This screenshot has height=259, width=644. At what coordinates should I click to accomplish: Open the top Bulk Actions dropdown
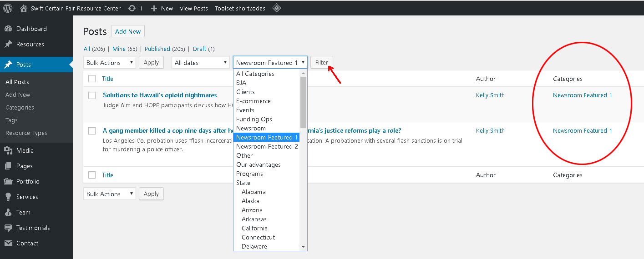tap(109, 63)
